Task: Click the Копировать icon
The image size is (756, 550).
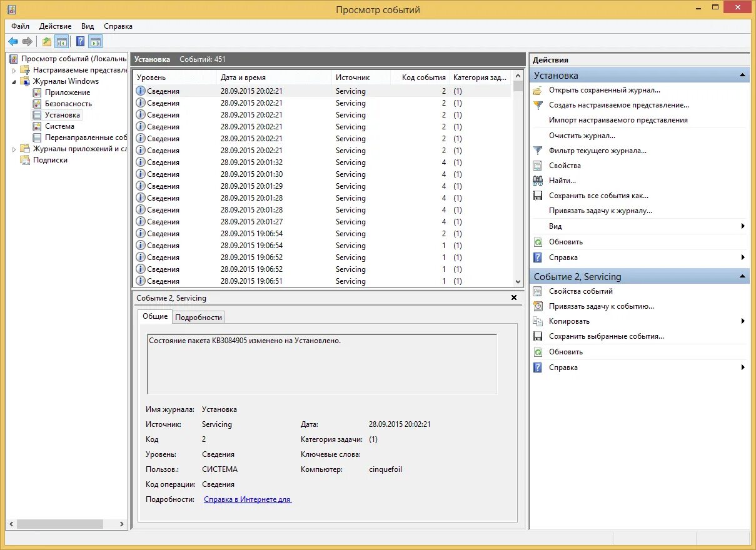Action: (538, 321)
